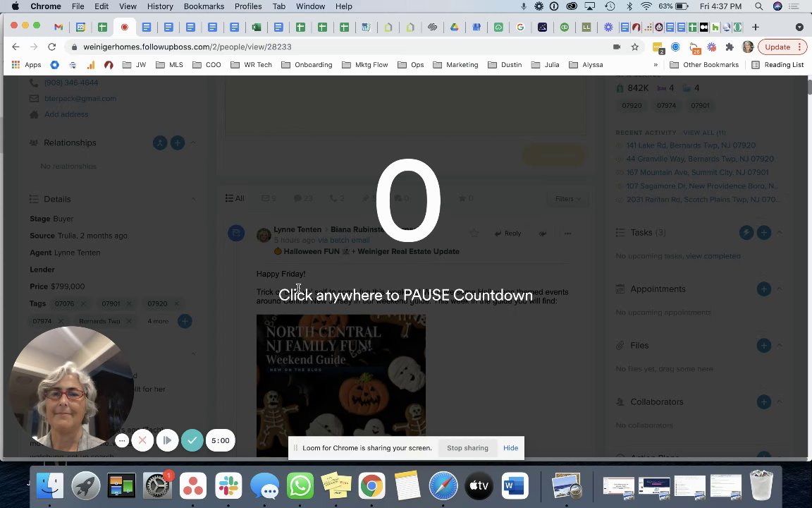This screenshot has width=812, height=508.
Task: Add a task with the plus button
Action: (x=764, y=233)
